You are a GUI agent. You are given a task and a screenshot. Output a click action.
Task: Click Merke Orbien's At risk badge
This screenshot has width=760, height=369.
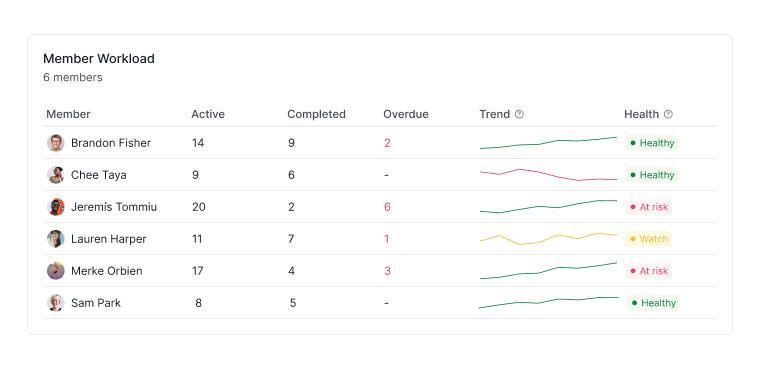(x=648, y=271)
